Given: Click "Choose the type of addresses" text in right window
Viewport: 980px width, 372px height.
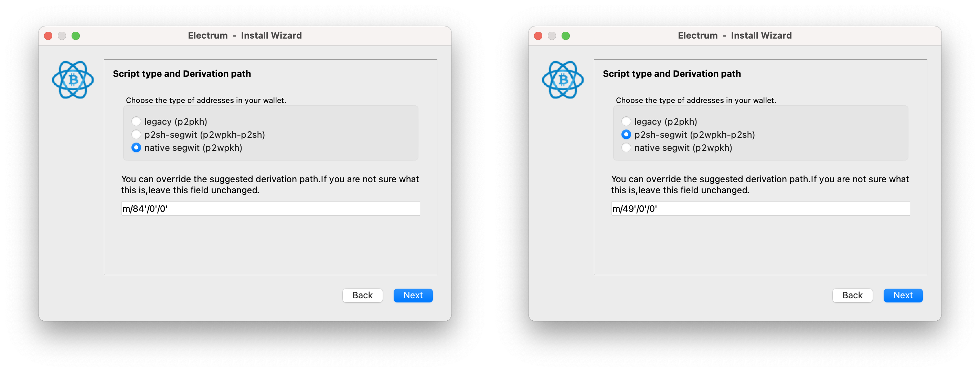Looking at the screenshot, I should pos(696,101).
